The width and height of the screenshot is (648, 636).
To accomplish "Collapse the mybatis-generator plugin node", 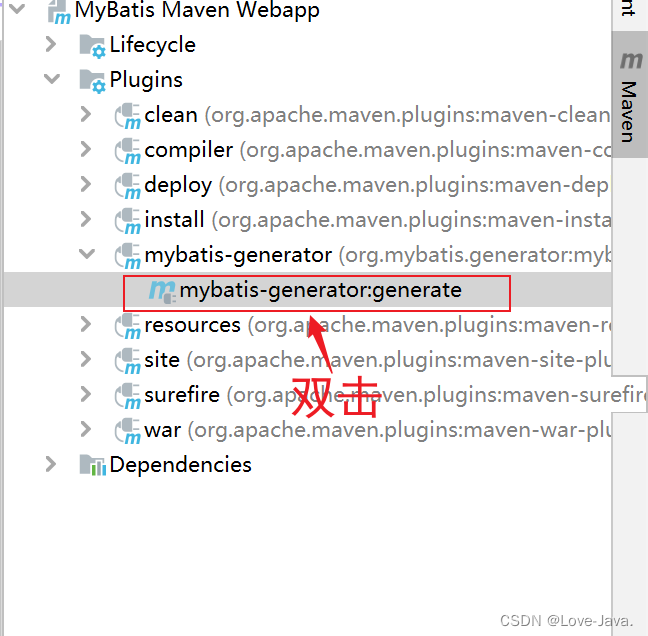I will coord(87,253).
